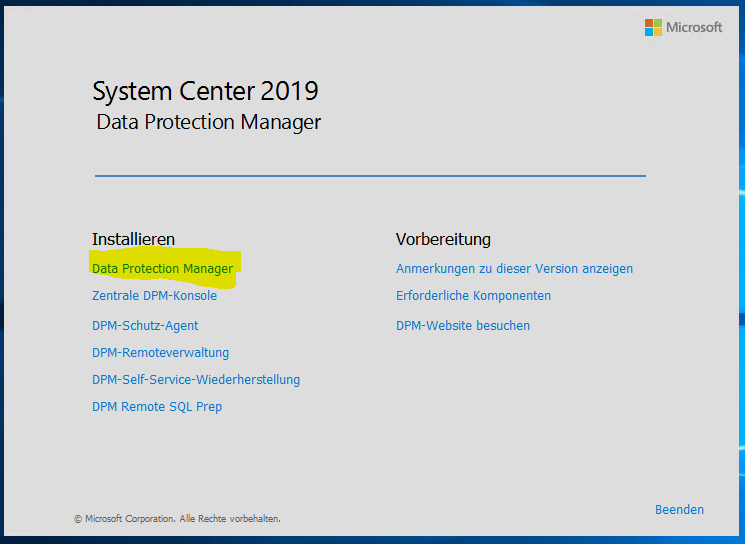
Task: Open Zentrale DPM-Konsole install link
Action: click(x=154, y=296)
